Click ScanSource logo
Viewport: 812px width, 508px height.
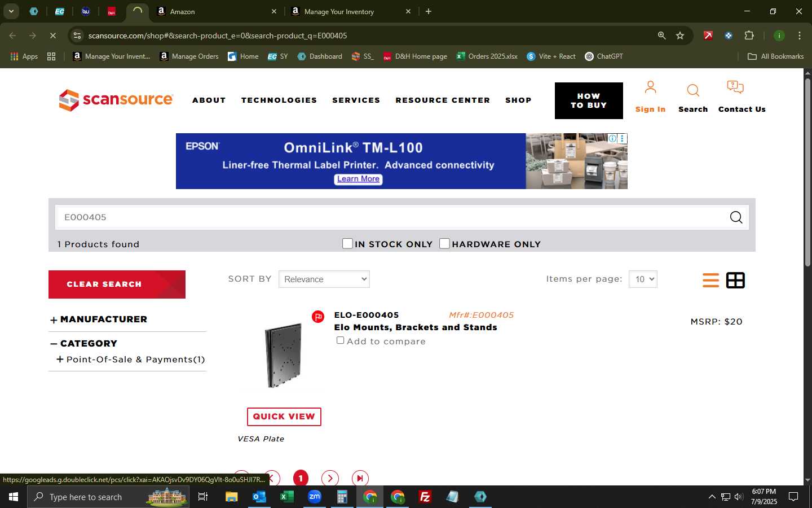point(116,100)
